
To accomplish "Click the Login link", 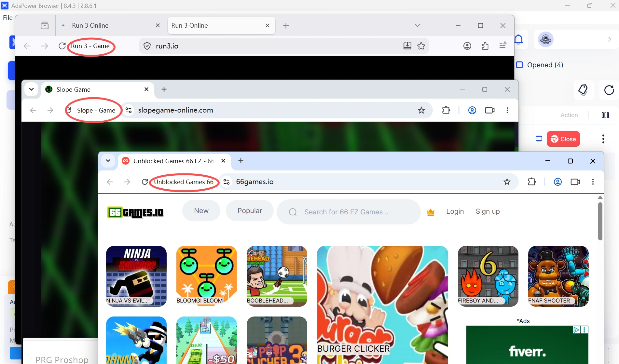I will (x=455, y=211).
